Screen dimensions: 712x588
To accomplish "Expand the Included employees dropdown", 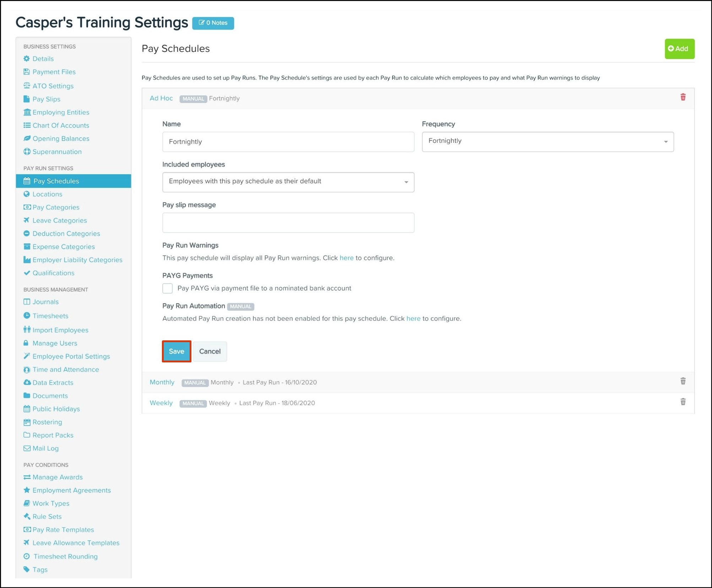I will pos(288,182).
